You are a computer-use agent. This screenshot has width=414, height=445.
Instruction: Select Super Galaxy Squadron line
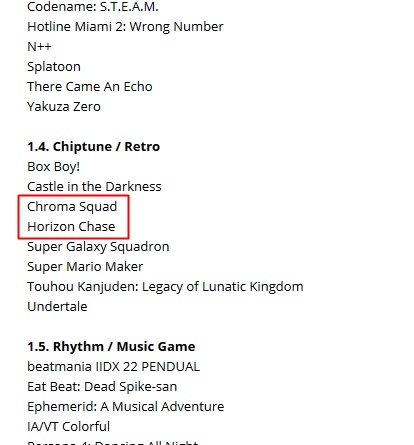(98, 247)
